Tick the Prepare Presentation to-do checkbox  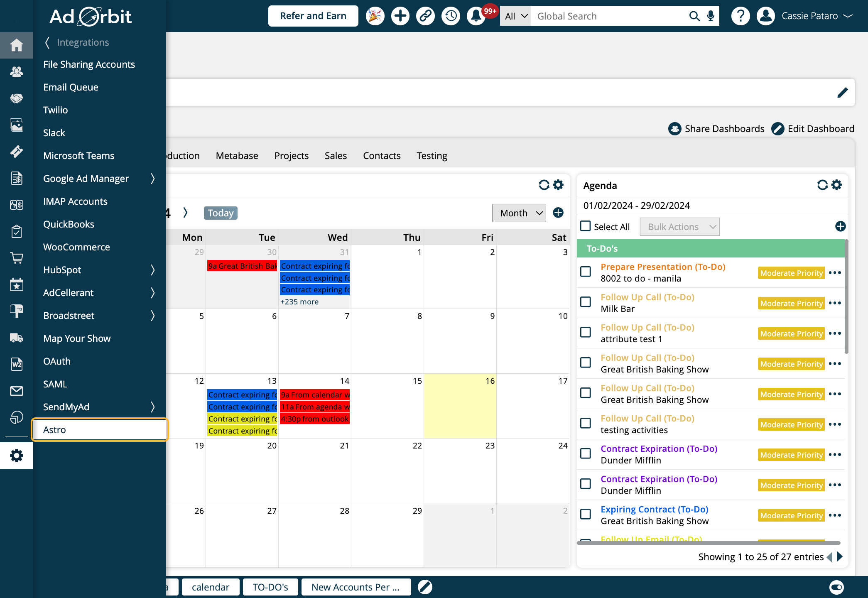(x=586, y=272)
